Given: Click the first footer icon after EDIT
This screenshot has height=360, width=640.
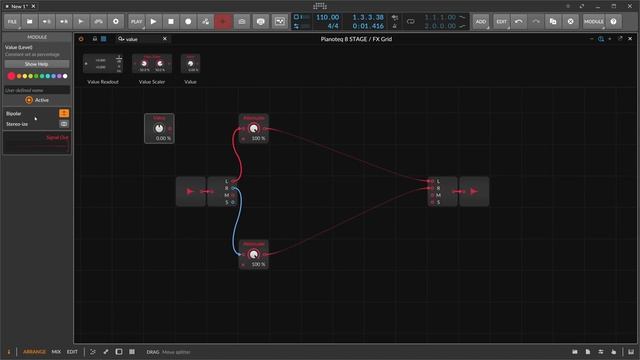Looking at the screenshot, I should 93,352.
